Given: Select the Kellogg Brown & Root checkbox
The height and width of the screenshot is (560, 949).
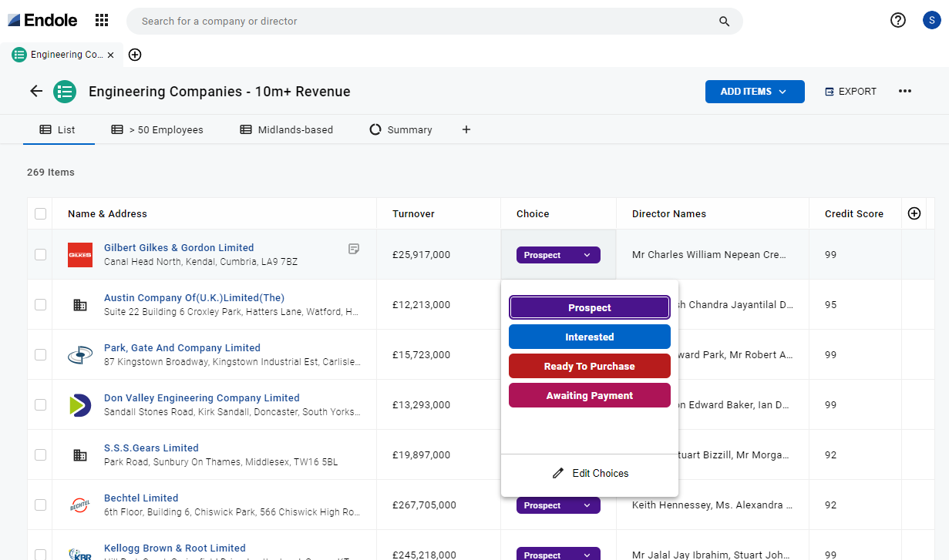Looking at the screenshot, I should [x=40, y=555].
